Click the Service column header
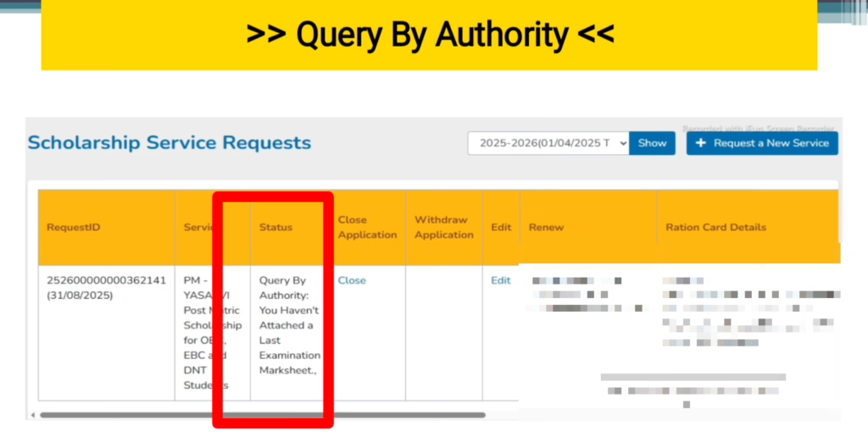 tap(197, 227)
